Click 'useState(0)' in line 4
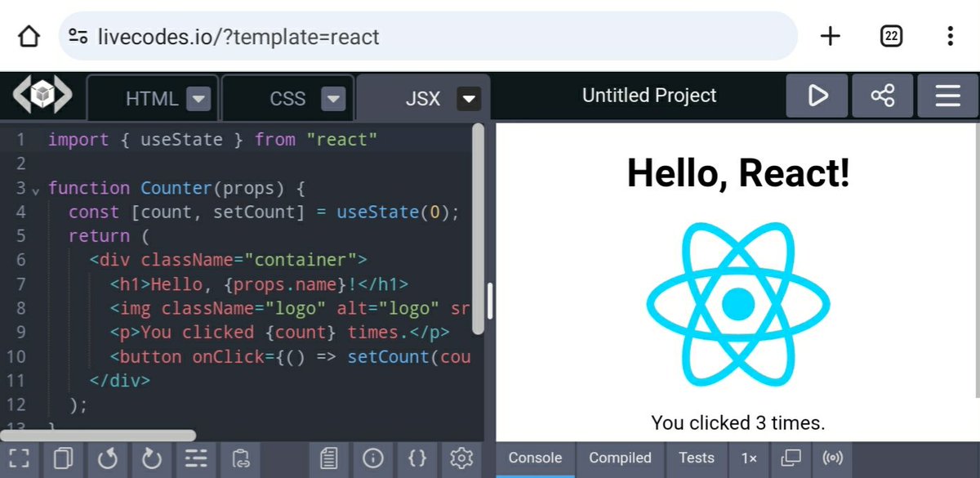The height and width of the screenshot is (478, 980). pyautogui.click(x=394, y=212)
